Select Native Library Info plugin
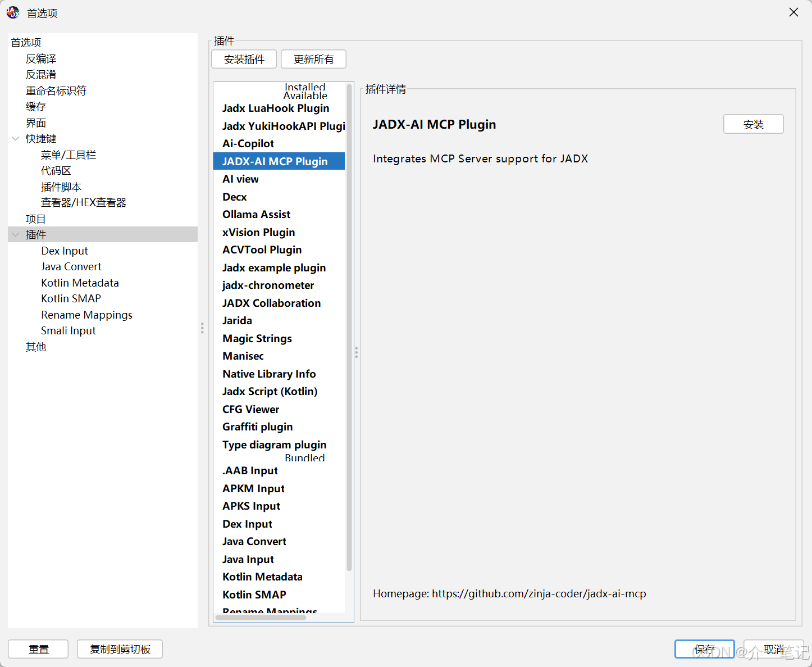812x667 pixels. tap(279, 374)
